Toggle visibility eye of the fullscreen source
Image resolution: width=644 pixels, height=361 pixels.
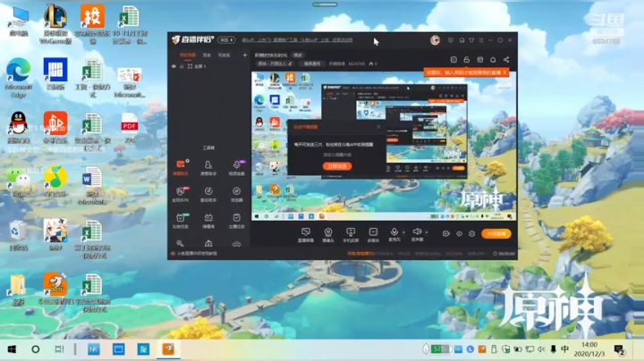tap(174, 66)
